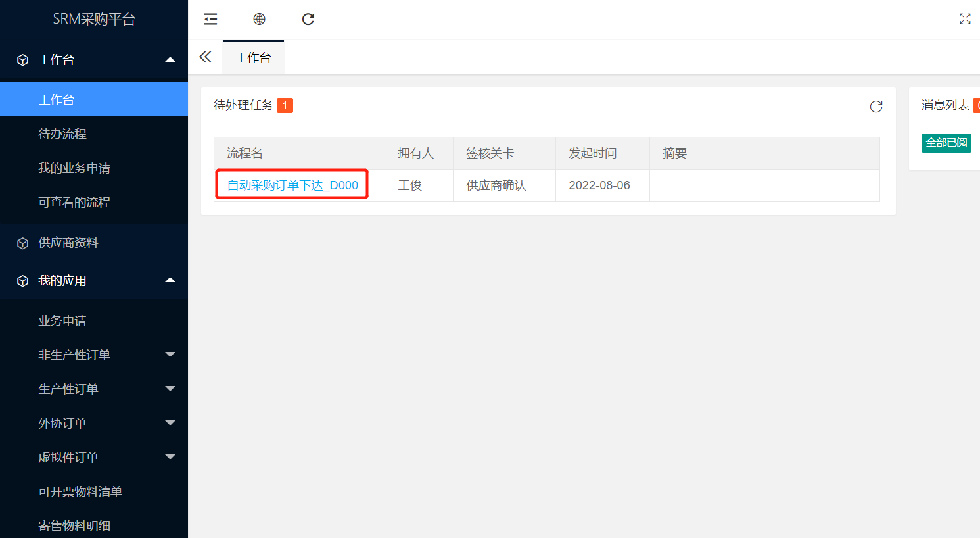Click the double-left arrow tab scroll icon
This screenshot has height=538, width=980.
[x=206, y=57]
